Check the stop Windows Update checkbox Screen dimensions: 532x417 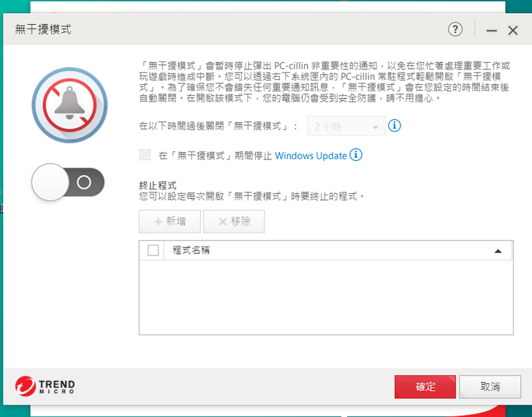click(145, 155)
